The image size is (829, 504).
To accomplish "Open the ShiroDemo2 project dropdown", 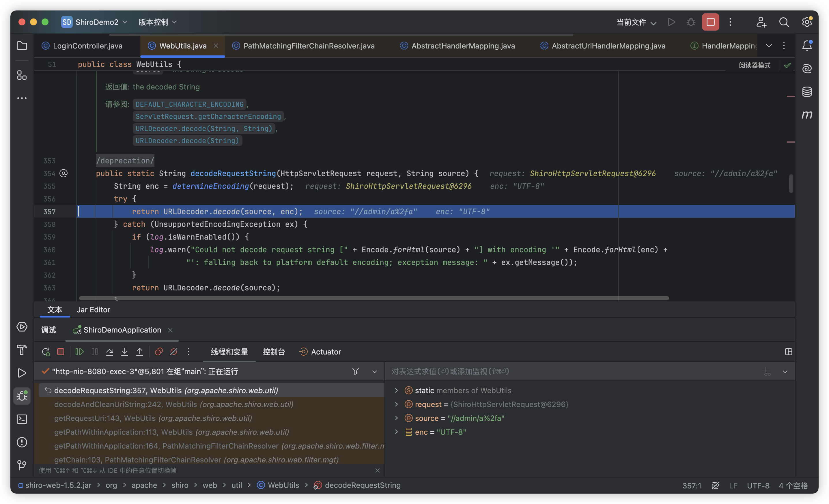I will tap(94, 22).
